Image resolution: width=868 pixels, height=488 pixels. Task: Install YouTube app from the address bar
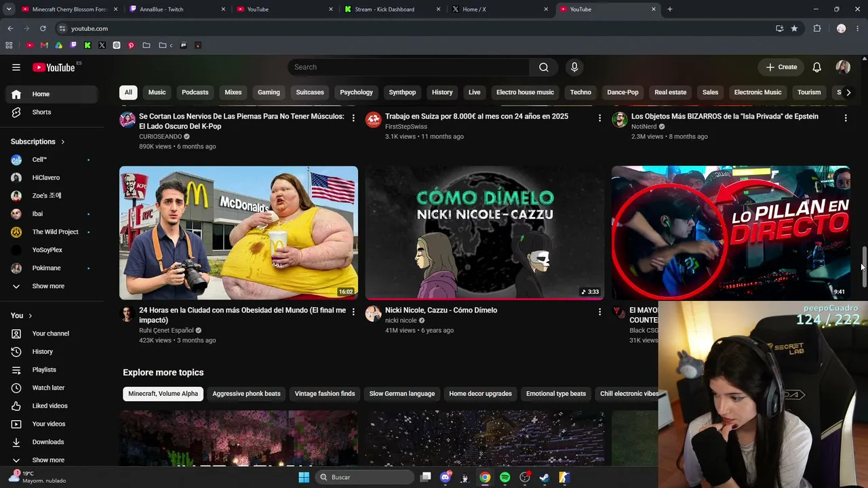click(779, 28)
